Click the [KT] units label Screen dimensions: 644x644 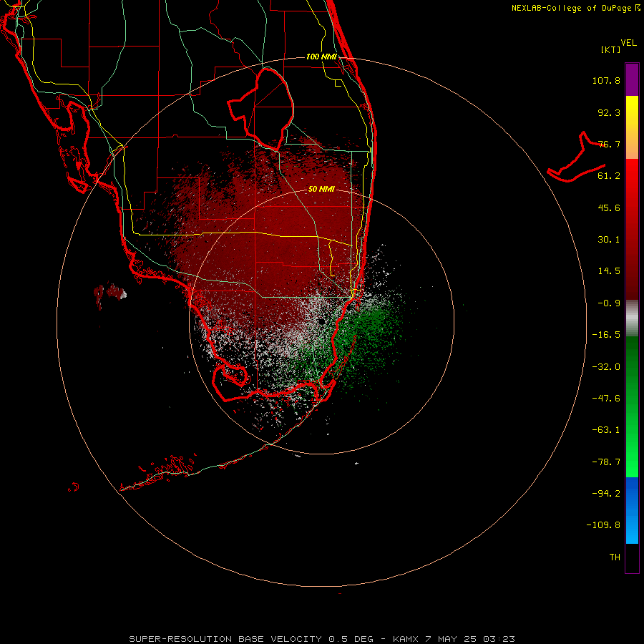[x=611, y=49]
